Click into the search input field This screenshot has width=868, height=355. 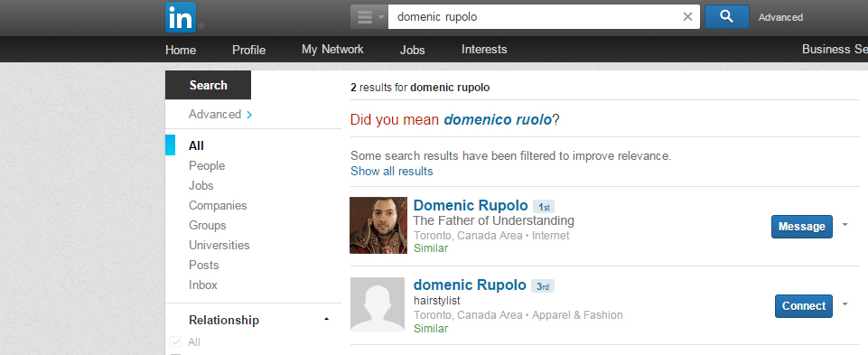(x=534, y=16)
